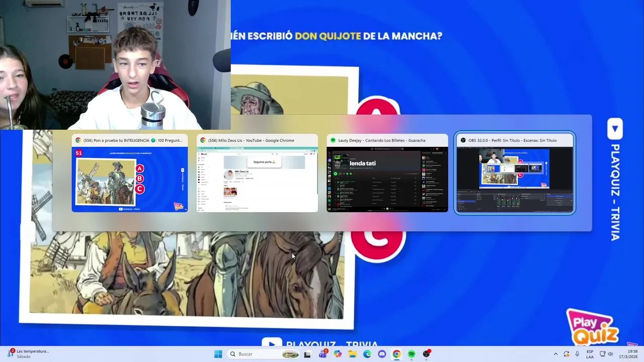Click the Spotify taskbar icon
Viewport: 644px width, 362px height.
pyautogui.click(x=412, y=354)
